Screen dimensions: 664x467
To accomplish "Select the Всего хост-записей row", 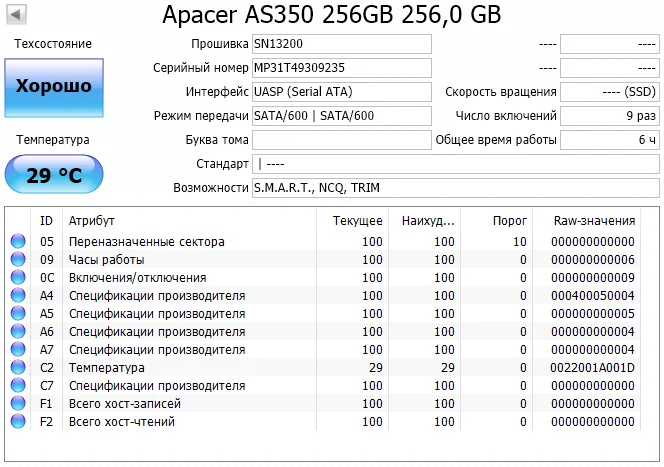I will [325, 403].
